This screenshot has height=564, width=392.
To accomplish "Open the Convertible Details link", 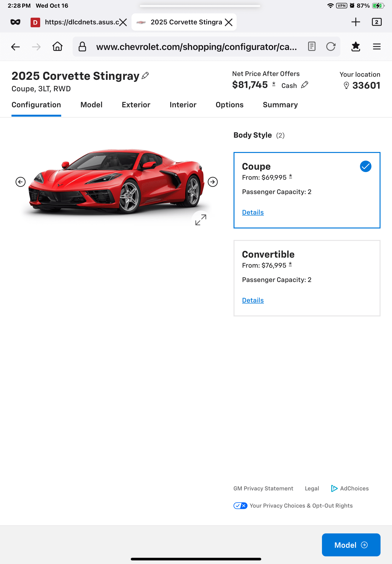I will coord(253,300).
